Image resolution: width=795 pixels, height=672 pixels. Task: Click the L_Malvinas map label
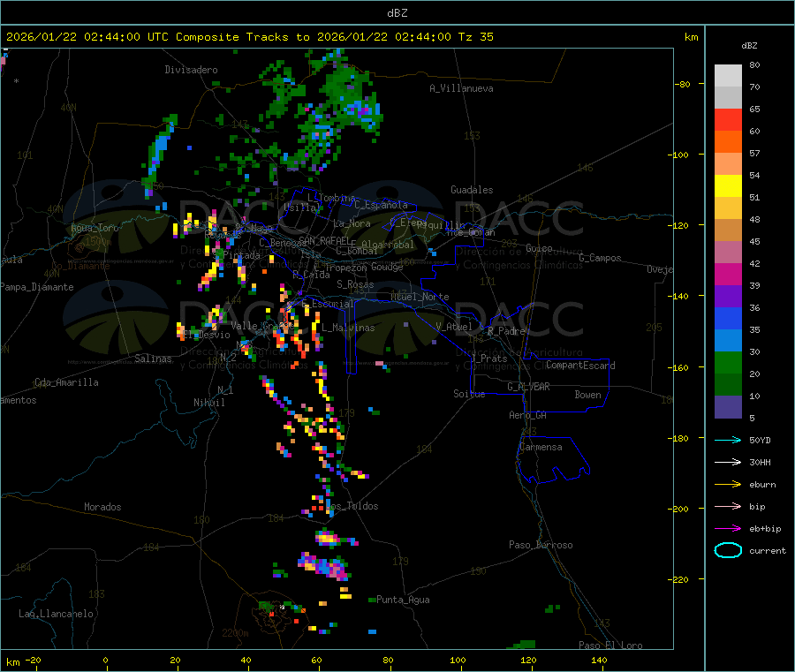tap(348, 328)
